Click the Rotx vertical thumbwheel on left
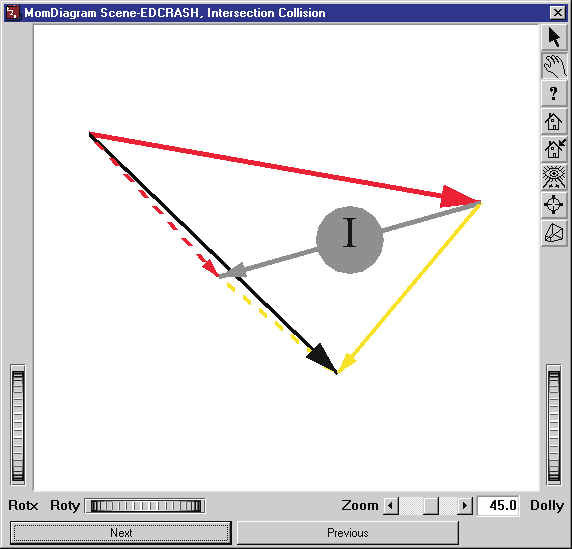This screenshot has width=572, height=549. (18, 425)
